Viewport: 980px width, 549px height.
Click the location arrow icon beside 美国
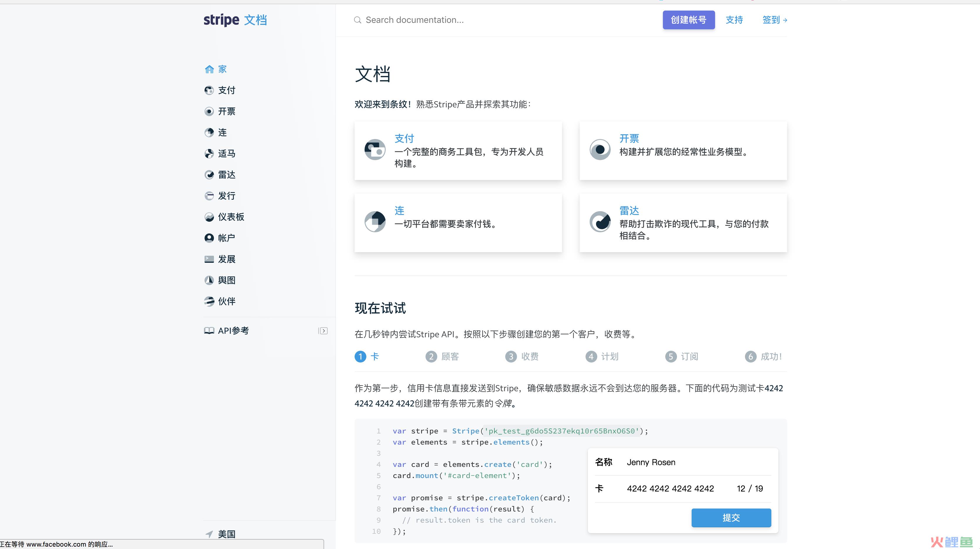coord(209,534)
